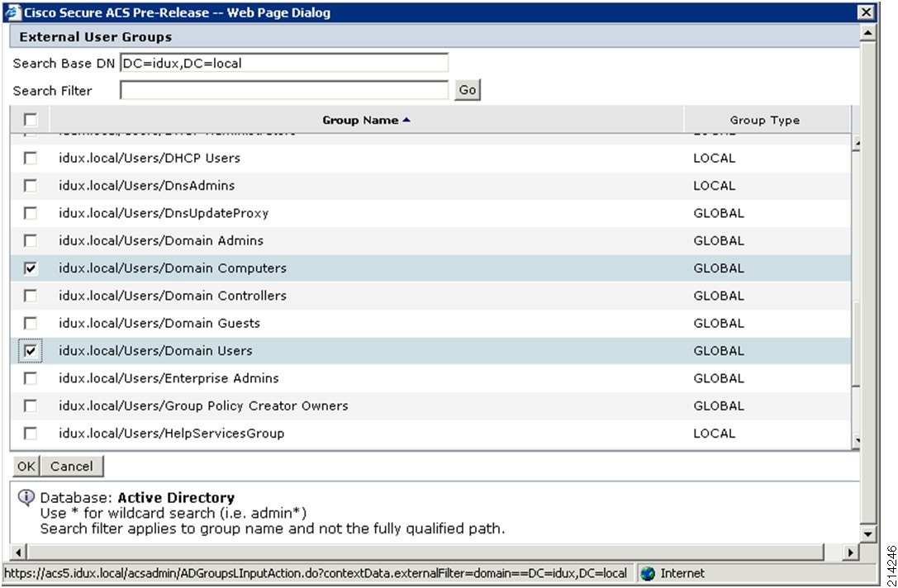The image size is (898, 588).
Task: Click the horizontal scrollbar right arrow
Action: point(850,552)
